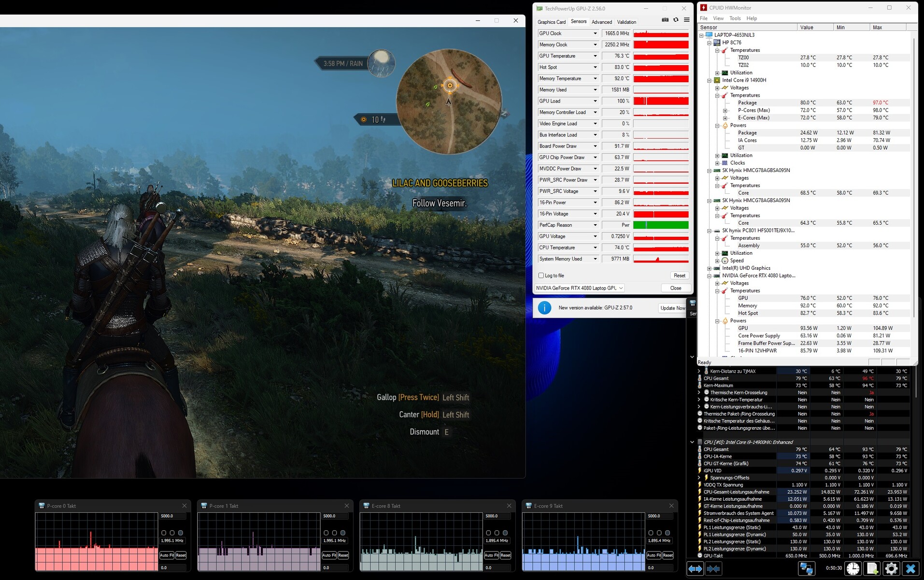Viewport: 924px width, 580px height.
Task: Click Auto Fit in P-core 0 Takt graph
Action: pos(167,555)
